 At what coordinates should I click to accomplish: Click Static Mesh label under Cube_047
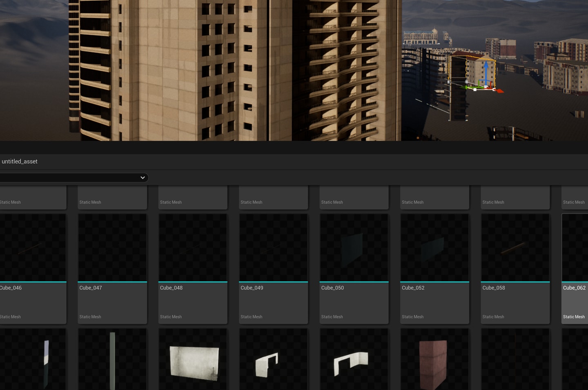click(90, 317)
